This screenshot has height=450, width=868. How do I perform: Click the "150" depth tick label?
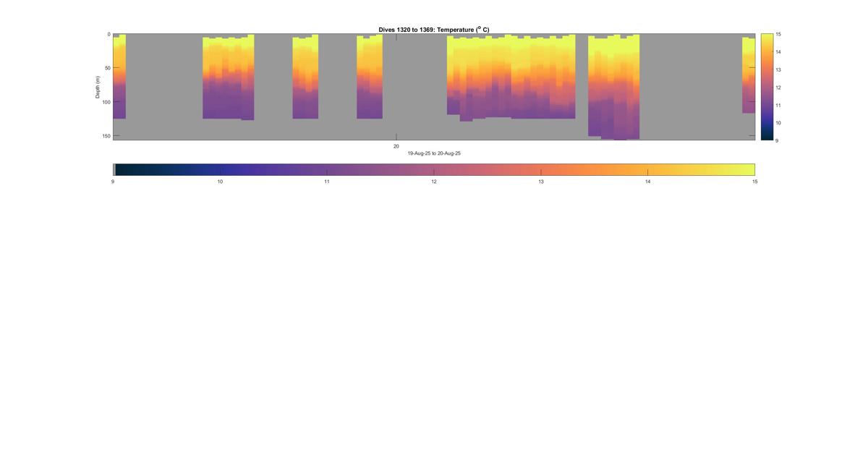point(106,136)
